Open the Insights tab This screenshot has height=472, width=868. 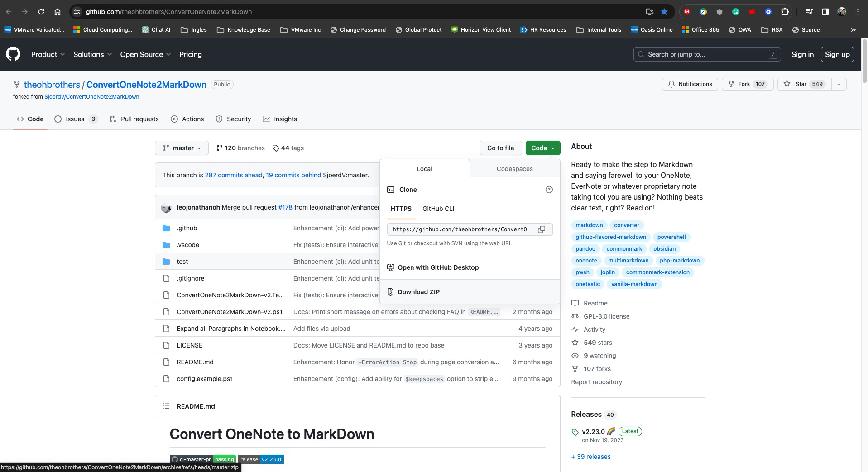[280, 119]
